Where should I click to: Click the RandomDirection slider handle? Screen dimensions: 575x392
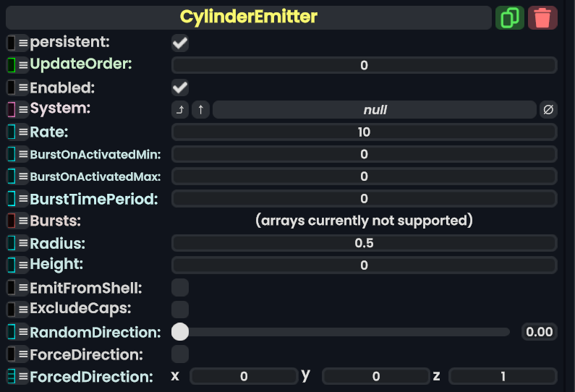pyautogui.click(x=180, y=332)
